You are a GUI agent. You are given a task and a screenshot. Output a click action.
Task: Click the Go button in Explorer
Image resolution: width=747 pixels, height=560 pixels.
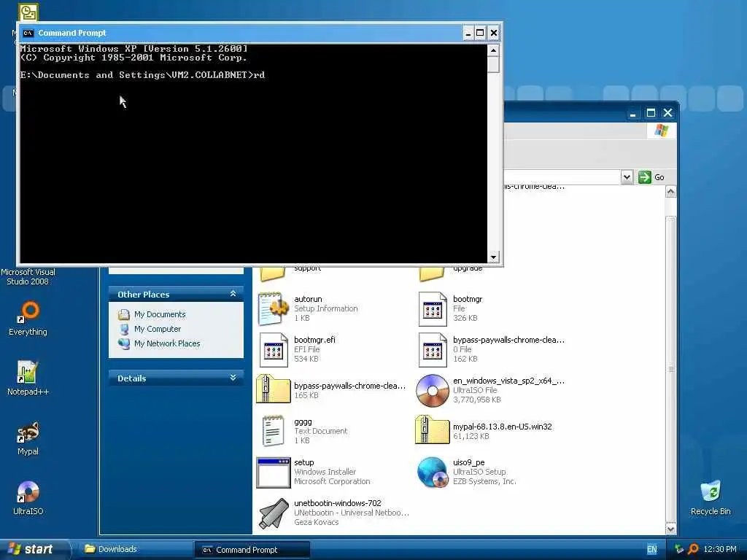651,177
